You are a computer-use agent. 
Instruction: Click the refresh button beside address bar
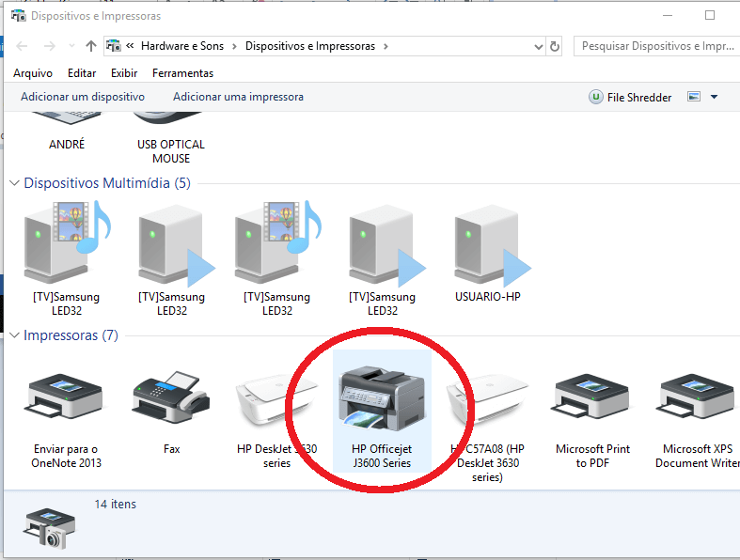point(555,46)
